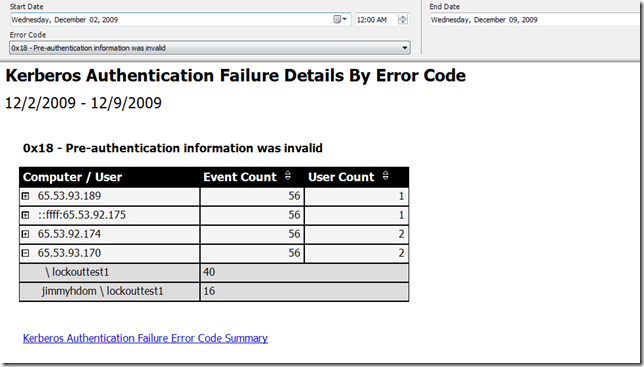Open Kerberos Authentication Failure Error Code Summary link

tap(145, 338)
